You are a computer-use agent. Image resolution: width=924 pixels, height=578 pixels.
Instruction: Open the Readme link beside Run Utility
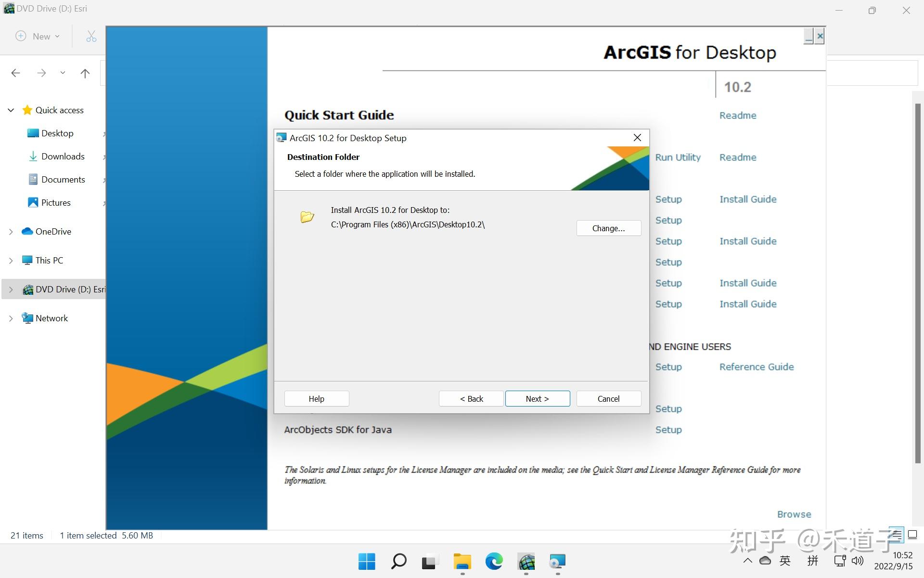[x=737, y=157]
